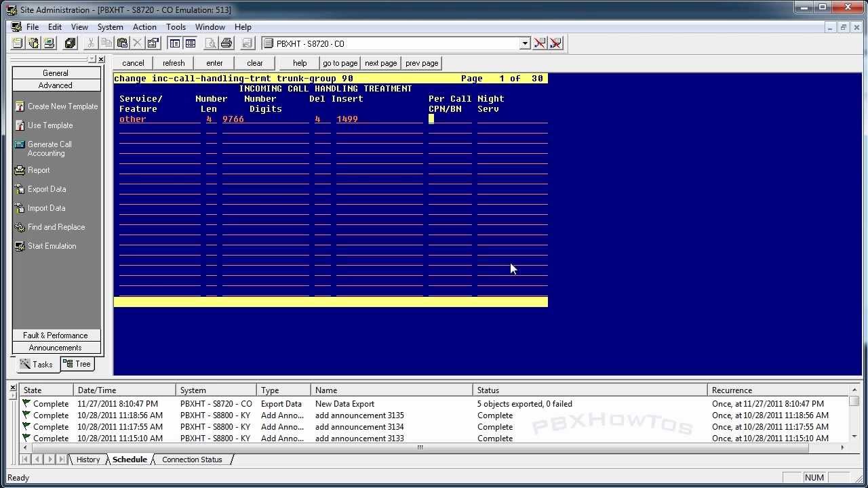Open the File menu

click(33, 27)
